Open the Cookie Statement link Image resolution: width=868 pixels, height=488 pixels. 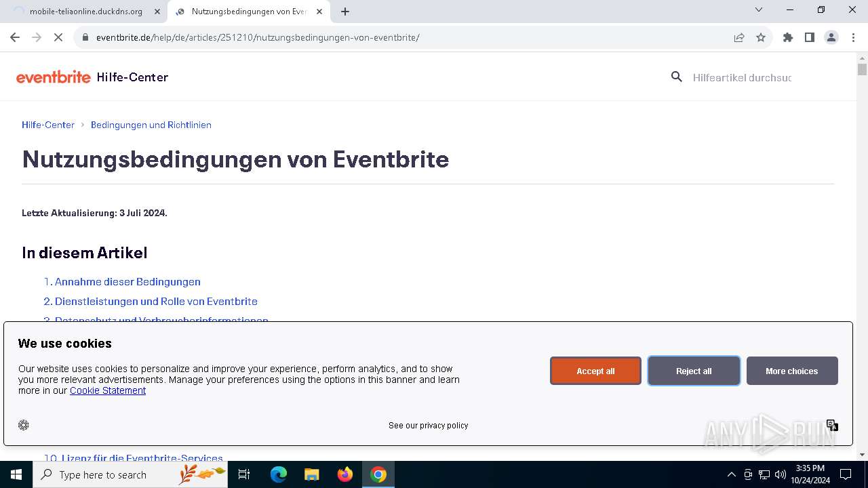point(108,390)
